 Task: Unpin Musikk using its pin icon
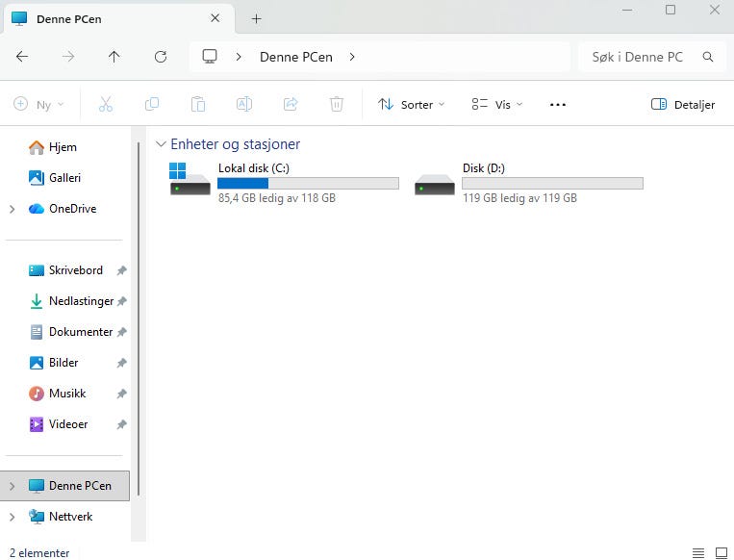pyautogui.click(x=122, y=394)
